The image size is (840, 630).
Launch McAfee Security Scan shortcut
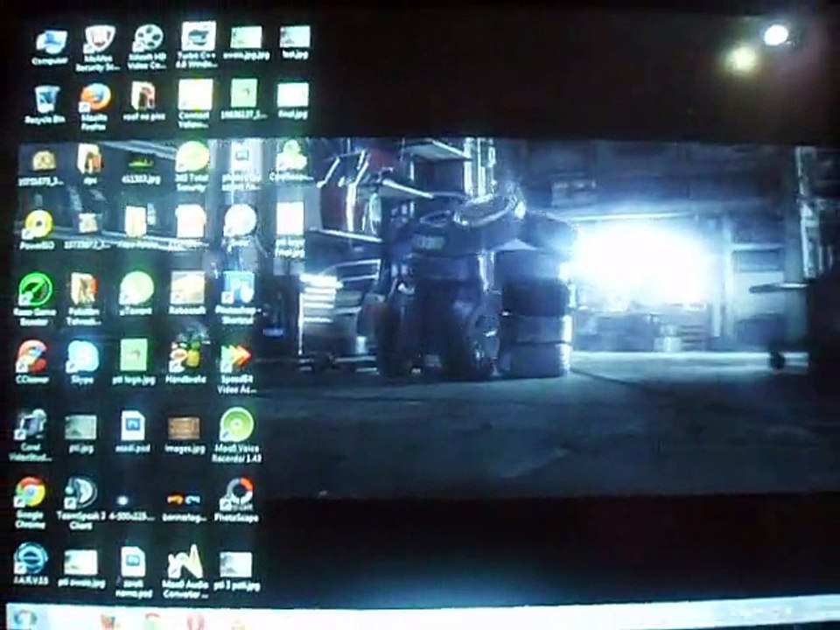(x=97, y=47)
